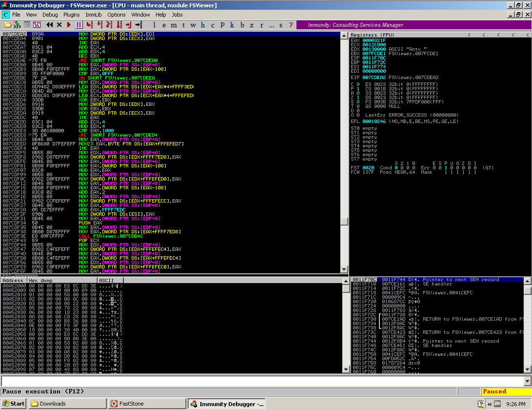Show the Log window with 'l' button
The width and height of the screenshot is (532, 410).
pyautogui.click(x=154, y=25)
